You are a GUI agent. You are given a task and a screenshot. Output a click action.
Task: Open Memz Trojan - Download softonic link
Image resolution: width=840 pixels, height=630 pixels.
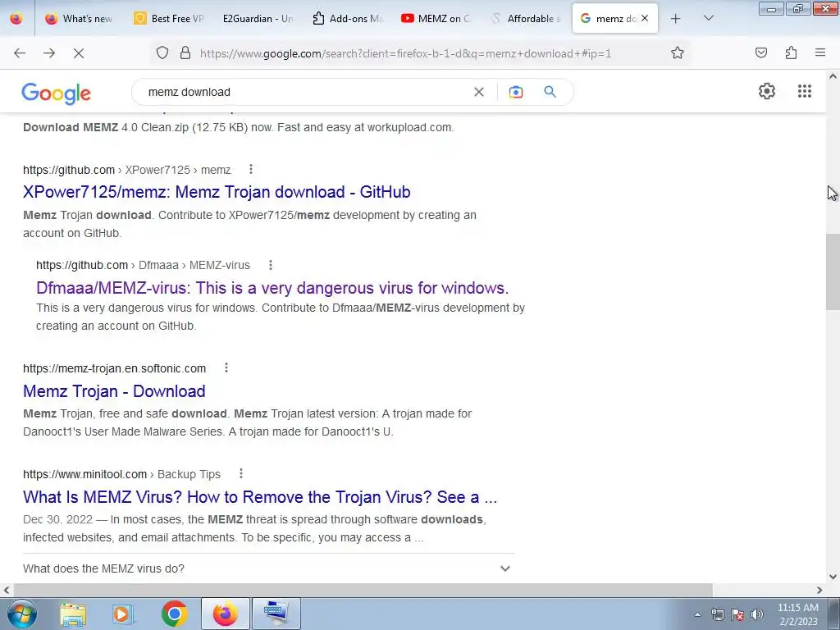click(x=114, y=391)
